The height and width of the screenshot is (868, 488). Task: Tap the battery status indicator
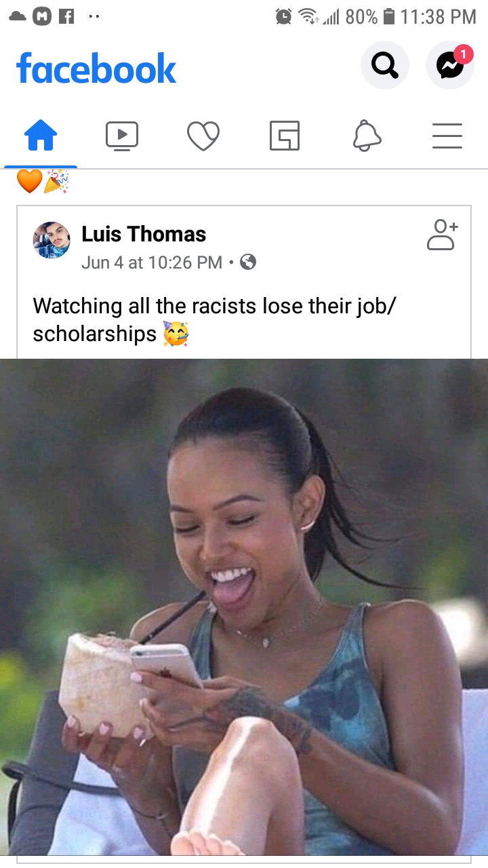[x=389, y=16]
